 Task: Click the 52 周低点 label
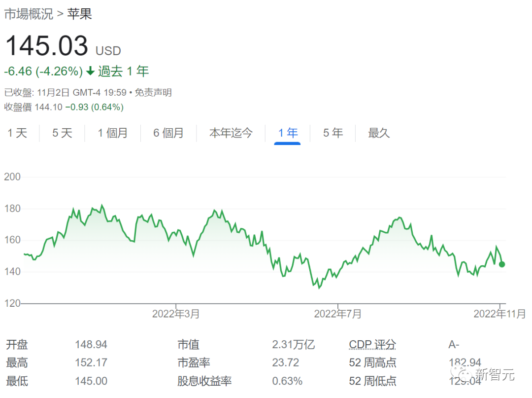[x=372, y=381]
